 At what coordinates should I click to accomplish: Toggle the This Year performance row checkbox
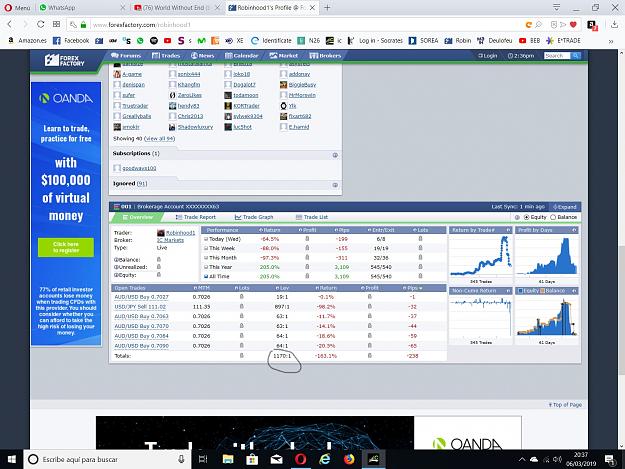(206, 267)
